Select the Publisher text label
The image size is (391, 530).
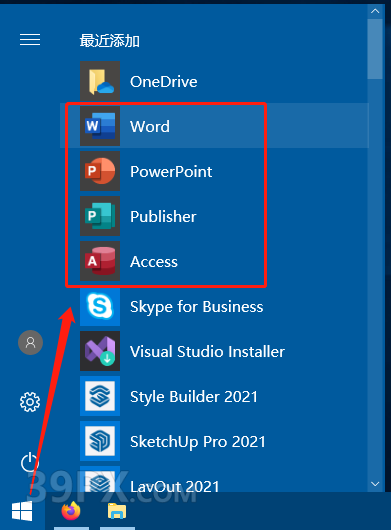pyautogui.click(x=163, y=217)
